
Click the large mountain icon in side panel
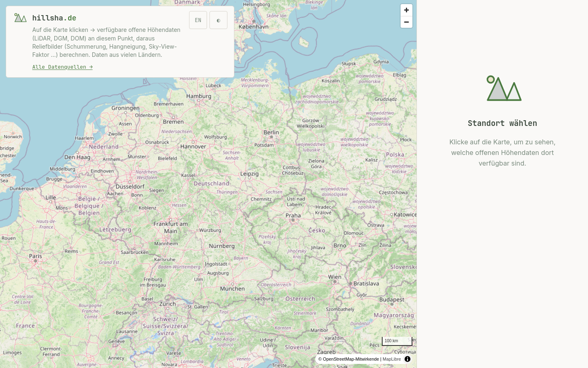coord(504,88)
